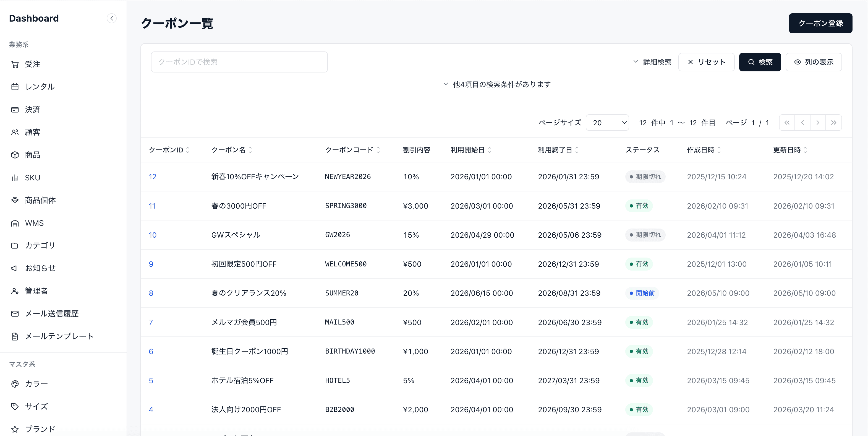
Task: Open coupon ID 6 link
Action: pos(151,351)
